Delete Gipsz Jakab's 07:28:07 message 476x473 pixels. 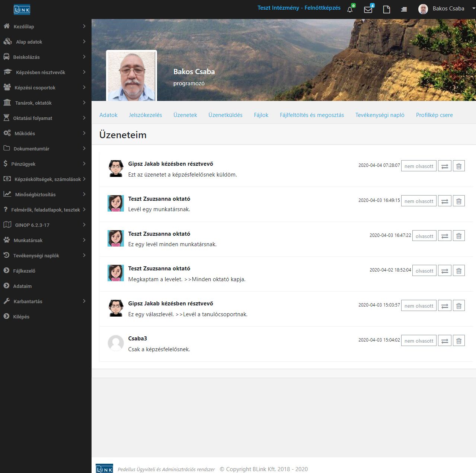(x=459, y=166)
